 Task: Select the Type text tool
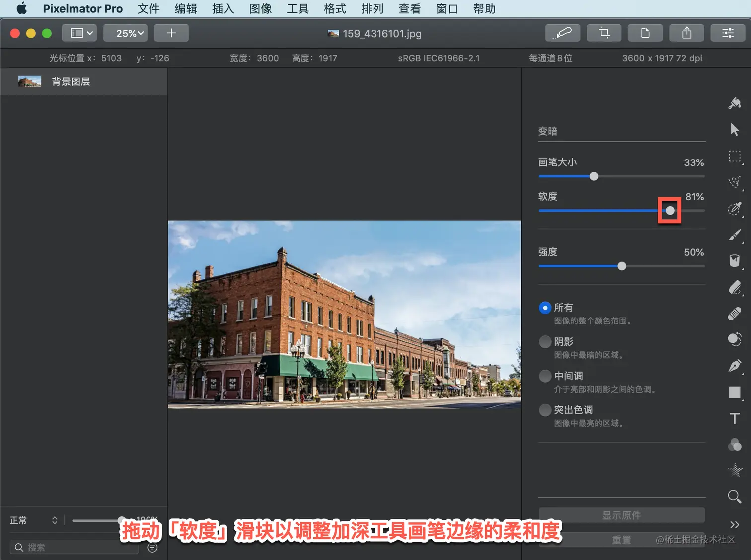(735, 418)
